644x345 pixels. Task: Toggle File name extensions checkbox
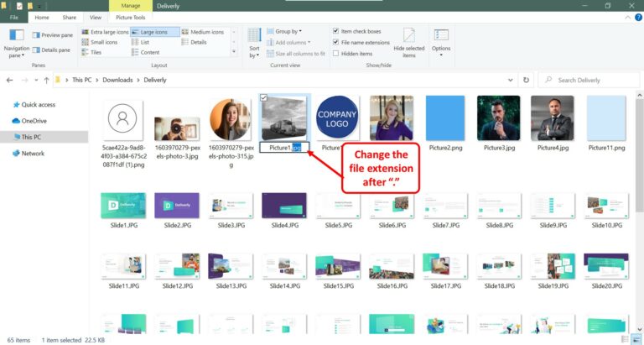click(x=336, y=42)
